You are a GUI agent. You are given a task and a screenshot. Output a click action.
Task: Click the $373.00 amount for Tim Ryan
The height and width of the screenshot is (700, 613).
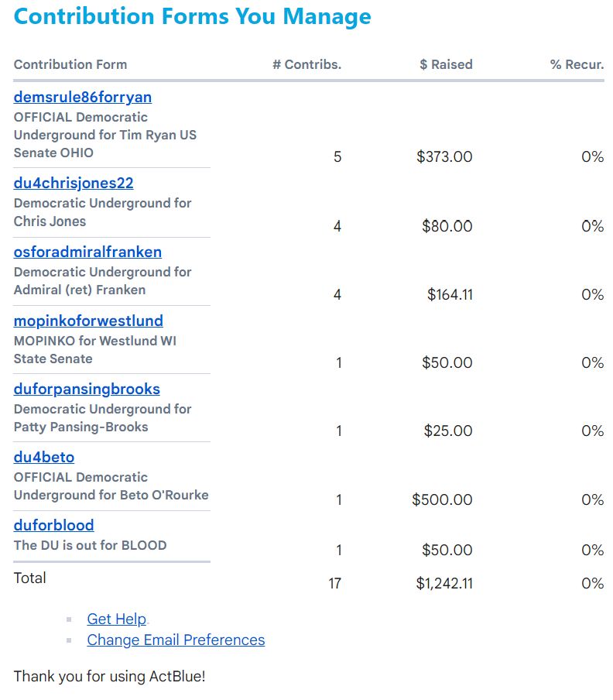[444, 157]
